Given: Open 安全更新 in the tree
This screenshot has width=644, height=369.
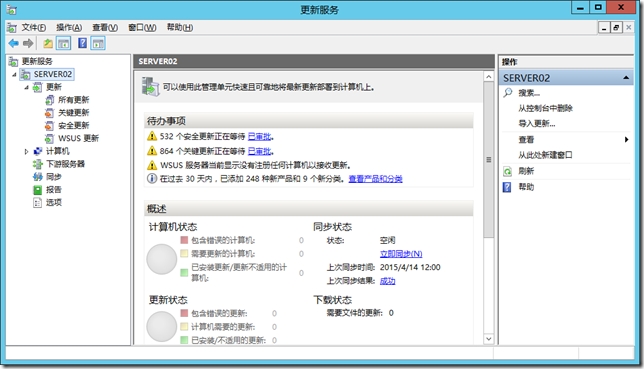Looking at the screenshot, I should [74, 125].
